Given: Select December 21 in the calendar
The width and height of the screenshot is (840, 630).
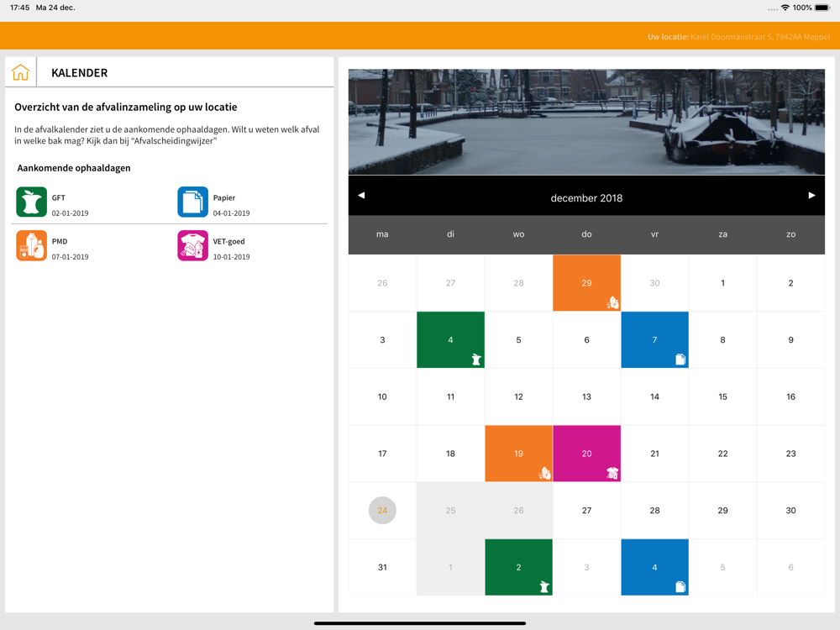Looking at the screenshot, I should [654, 454].
